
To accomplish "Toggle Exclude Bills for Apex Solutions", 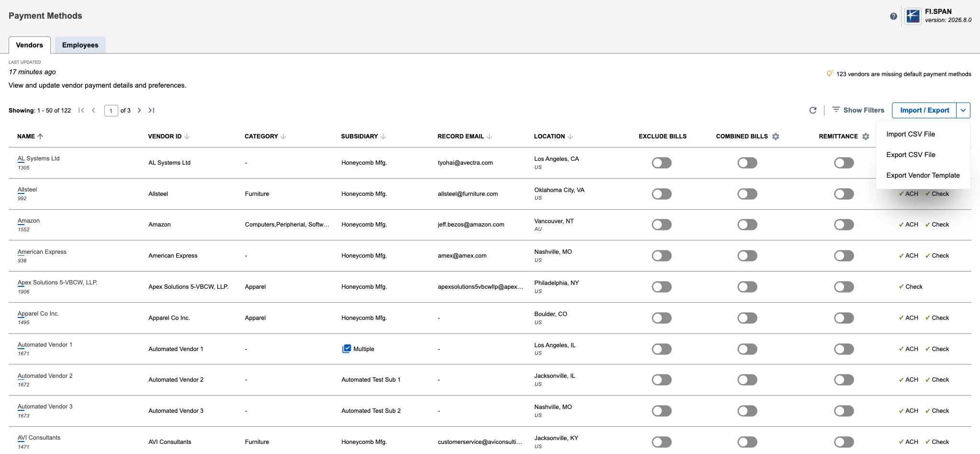I will pyautogui.click(x=662, y=287).
